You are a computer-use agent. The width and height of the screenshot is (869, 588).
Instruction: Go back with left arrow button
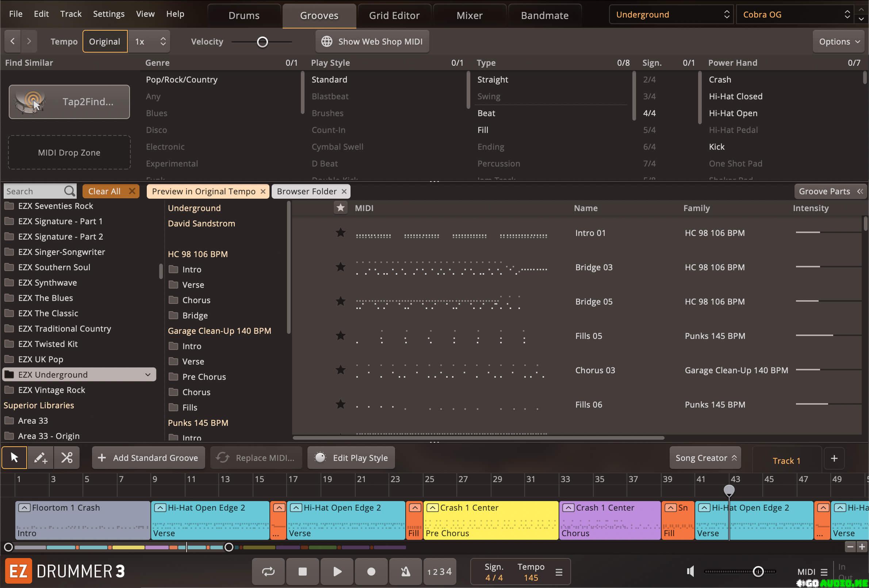13,41
